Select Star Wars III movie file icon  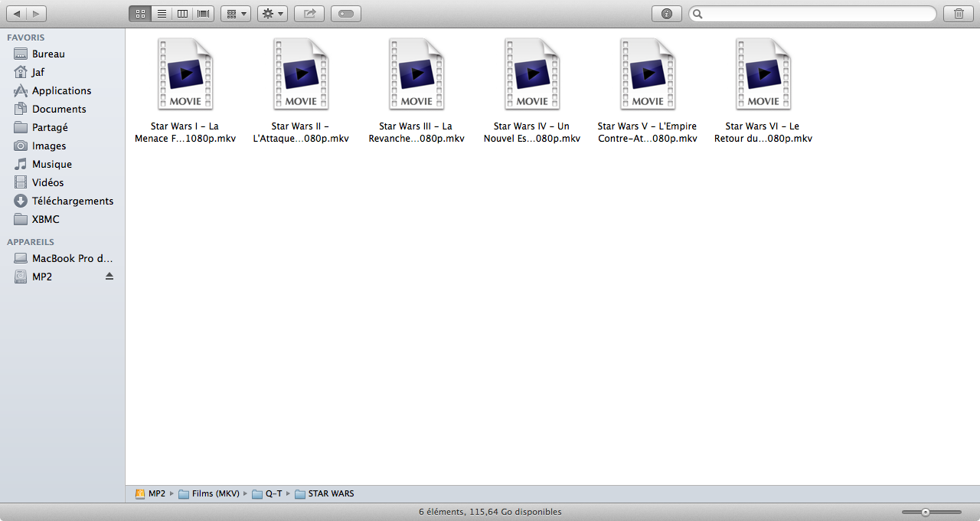[416, 74]
